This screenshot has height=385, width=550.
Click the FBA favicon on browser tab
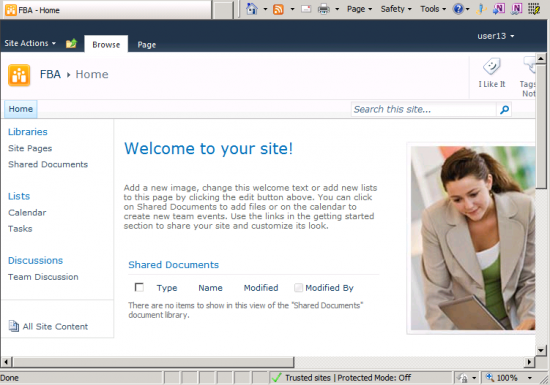coord(11,10)
